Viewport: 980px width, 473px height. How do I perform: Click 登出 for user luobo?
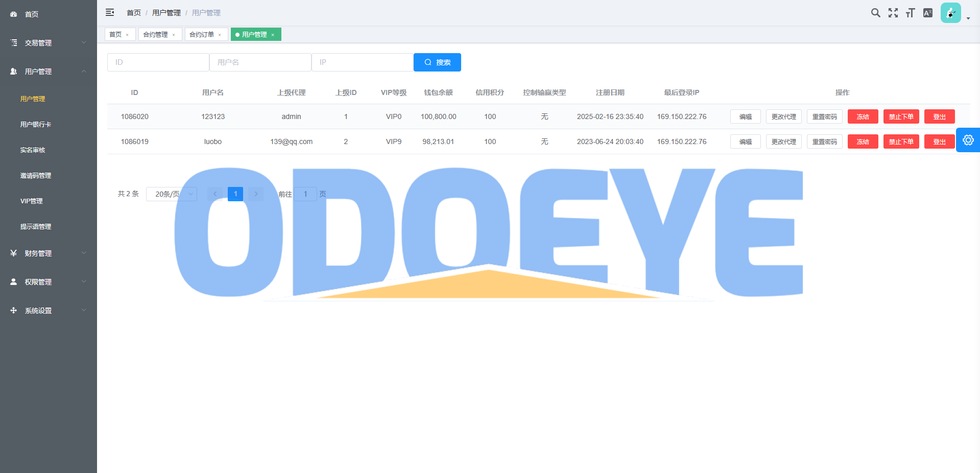pos(940,141)
